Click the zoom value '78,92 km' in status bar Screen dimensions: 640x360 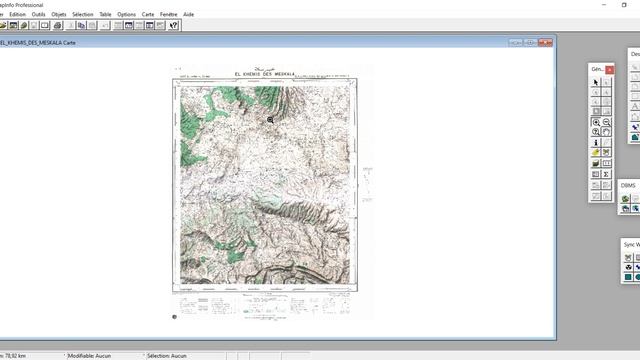pos(16,356)
